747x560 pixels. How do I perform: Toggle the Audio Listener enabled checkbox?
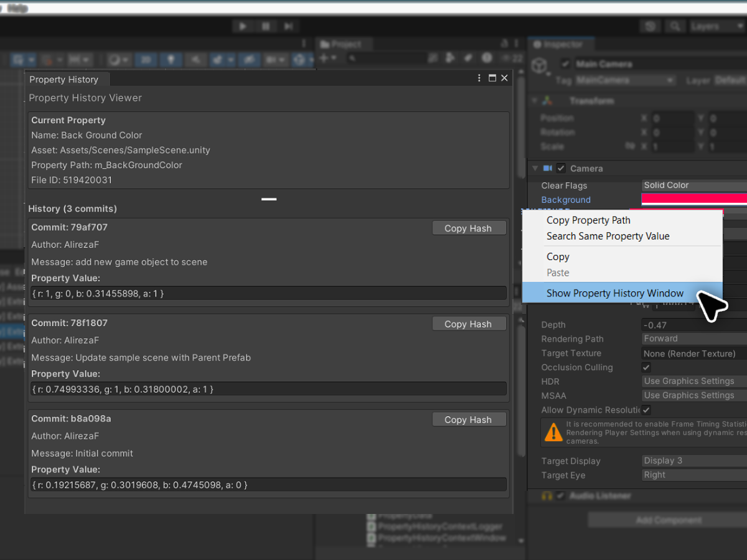(x=561, y=496)
